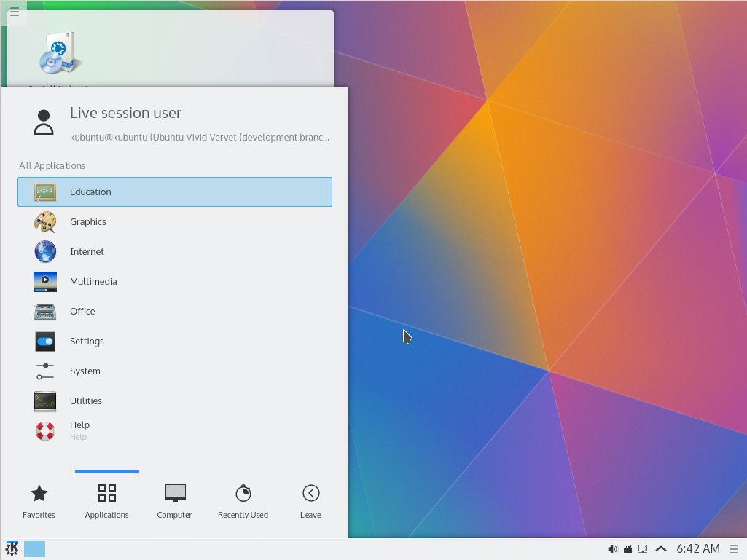Click the Education chalkboard icon
The height and width of the screenshot is (560, 747).
tap(45, 192)
